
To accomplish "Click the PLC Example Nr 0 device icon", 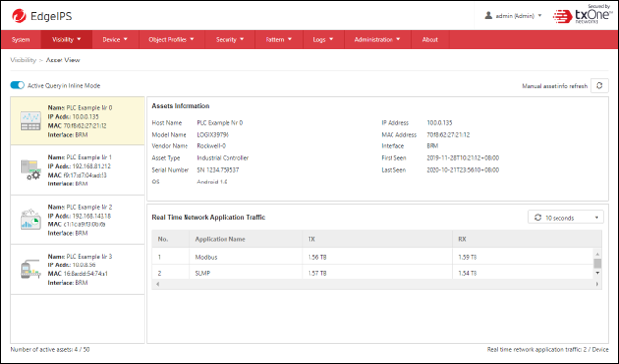I will (x=30, y=121).
